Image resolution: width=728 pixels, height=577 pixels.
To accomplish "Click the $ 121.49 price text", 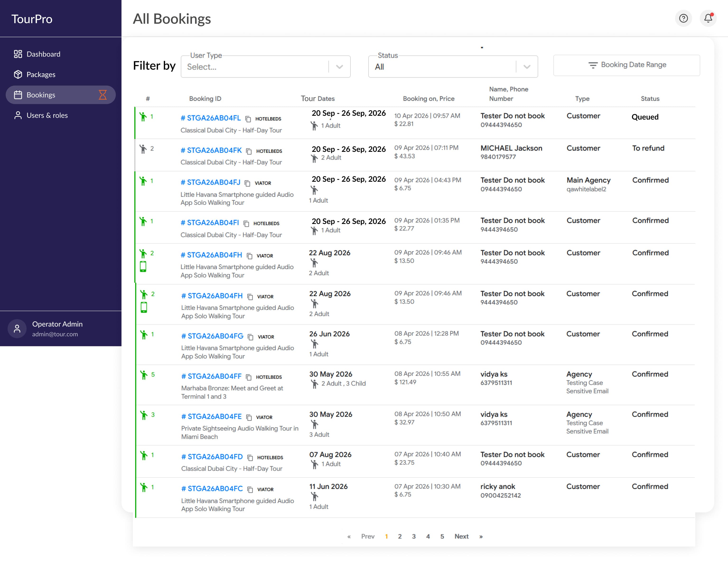I will pos(405,382).
